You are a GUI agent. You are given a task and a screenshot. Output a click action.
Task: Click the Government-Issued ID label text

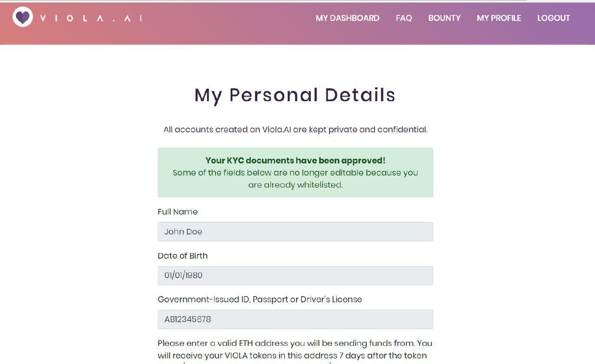pyautogui.click(x=260, y=299)
